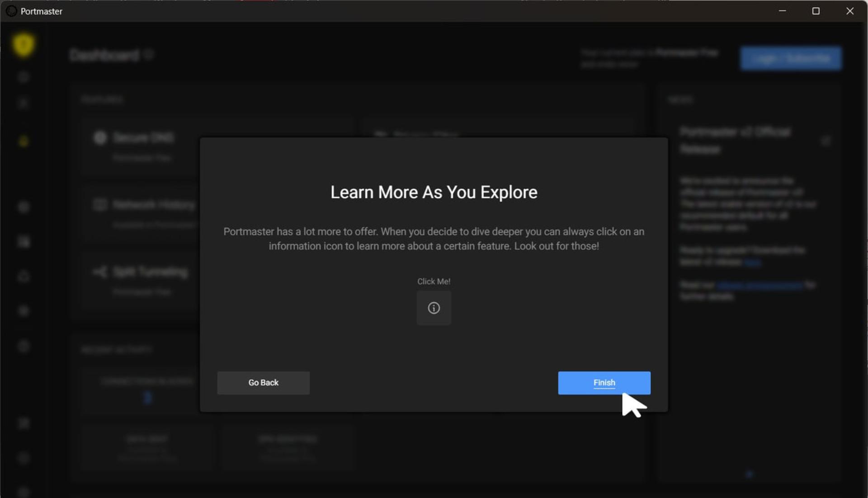Click the Portmaster icon in the title bar
Image resolution: width=868 pixels, height=498 pixels.
pos(11,11)
